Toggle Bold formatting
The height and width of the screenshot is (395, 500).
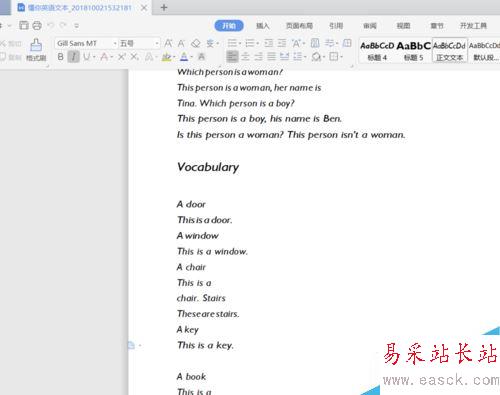pos(60,57)
